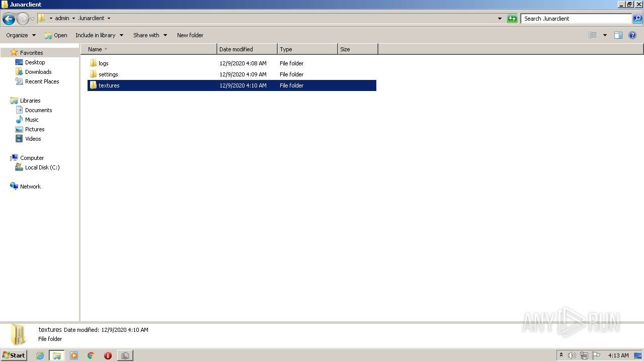
Task: Open the Share with menu
Action: click(150, 35)
